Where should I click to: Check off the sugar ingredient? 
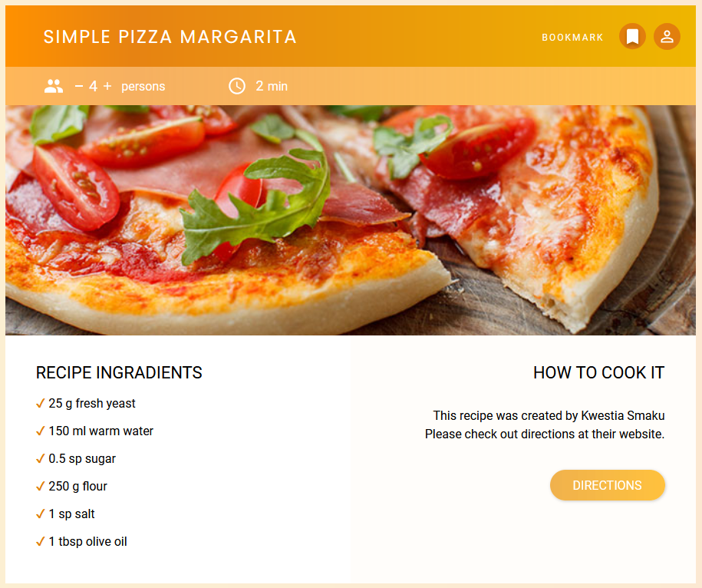pyautogui.click(x=40, y=458)
